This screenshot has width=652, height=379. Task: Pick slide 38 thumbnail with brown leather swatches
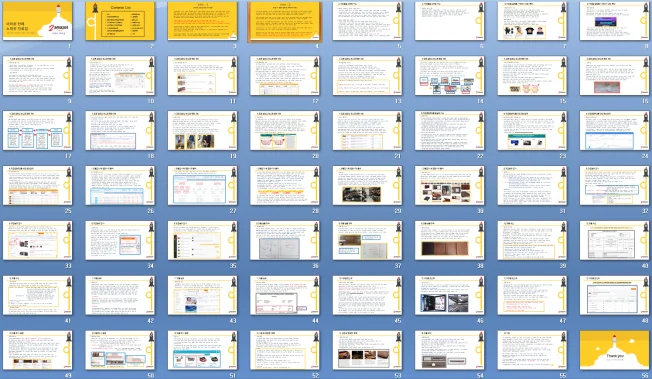[449, 240]
